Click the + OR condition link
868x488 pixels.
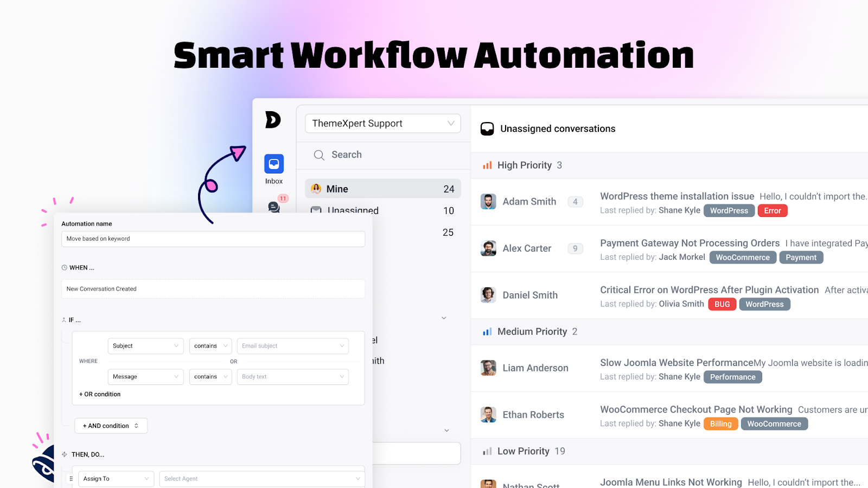coord(100,394)
